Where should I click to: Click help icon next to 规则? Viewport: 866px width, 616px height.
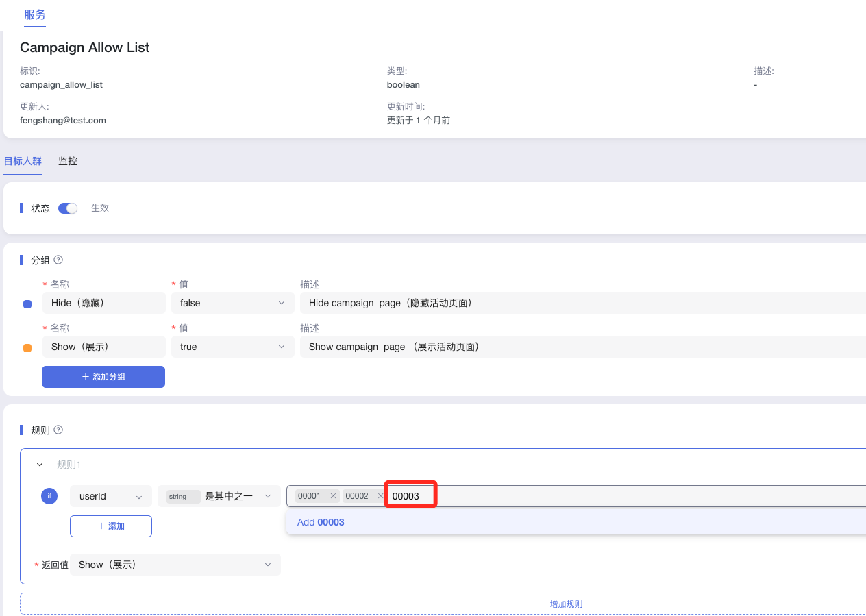click(x=58, y=430)
